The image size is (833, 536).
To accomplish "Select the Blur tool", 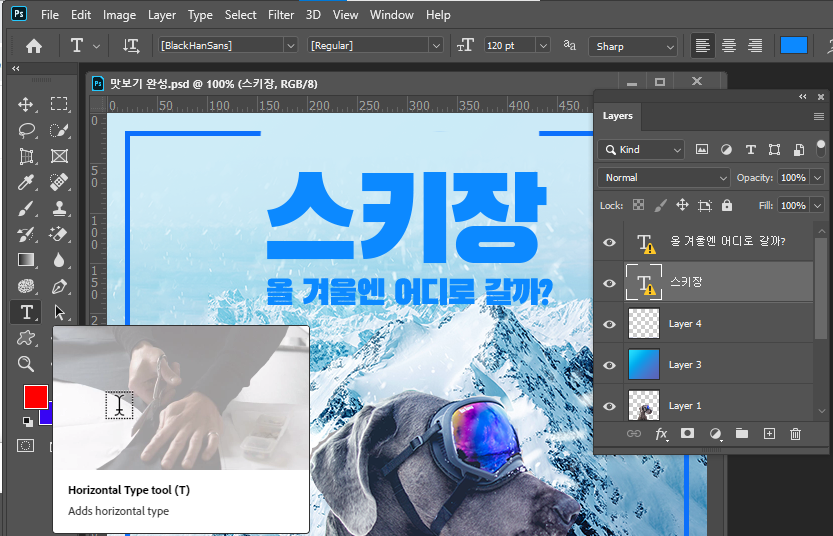I will (x=59, y=260).
